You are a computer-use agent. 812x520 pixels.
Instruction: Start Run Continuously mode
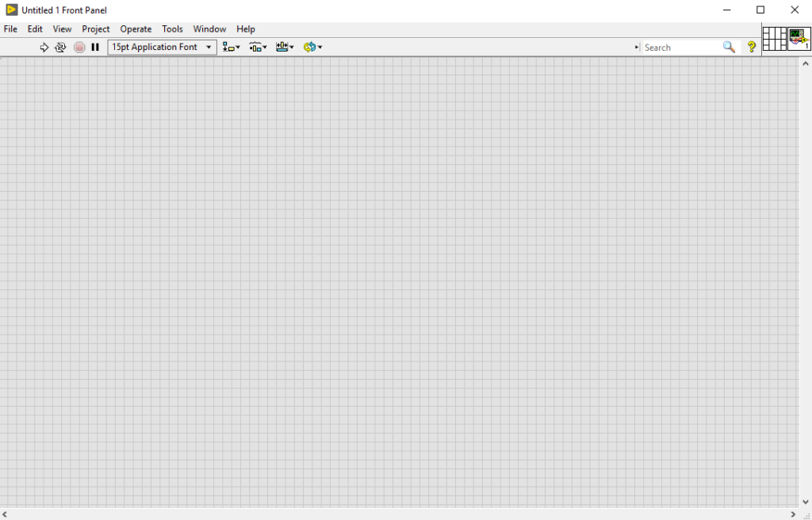click(x=60, y=47)
